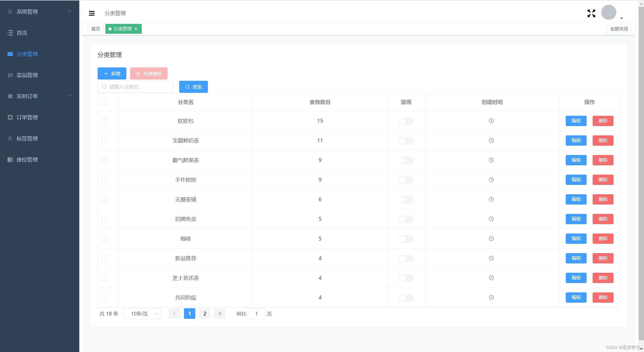The height and width of the screenshot is (352, 644).
Task: Check the 软欧包 row checkbox
Action: (104, 121)
